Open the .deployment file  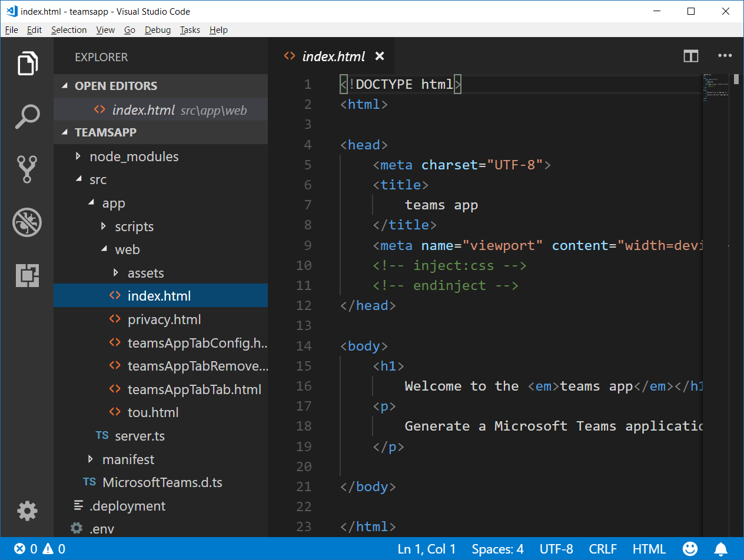(161, 505)
